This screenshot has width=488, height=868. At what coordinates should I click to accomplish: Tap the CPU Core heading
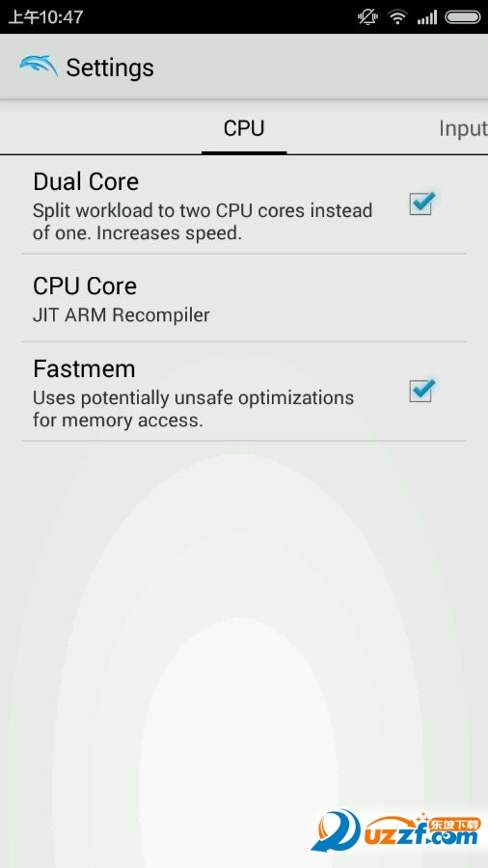pos(85,285)
